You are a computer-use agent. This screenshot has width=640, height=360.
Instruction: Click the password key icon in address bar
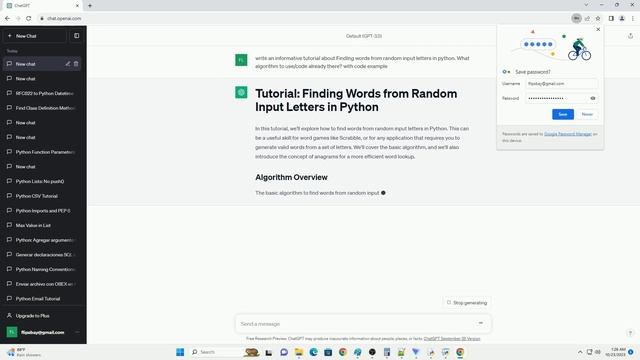(x=576, y=18)
